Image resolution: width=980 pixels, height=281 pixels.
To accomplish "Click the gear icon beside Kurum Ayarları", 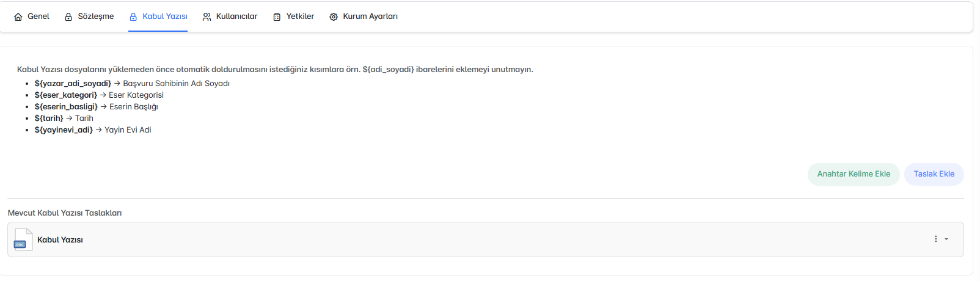I will tap(334, 17).
